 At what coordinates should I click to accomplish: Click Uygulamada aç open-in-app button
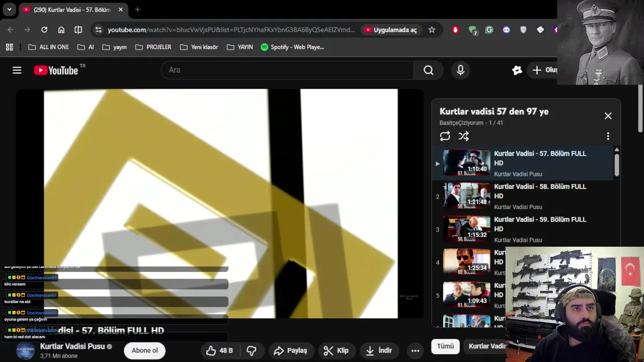(391, 30)
